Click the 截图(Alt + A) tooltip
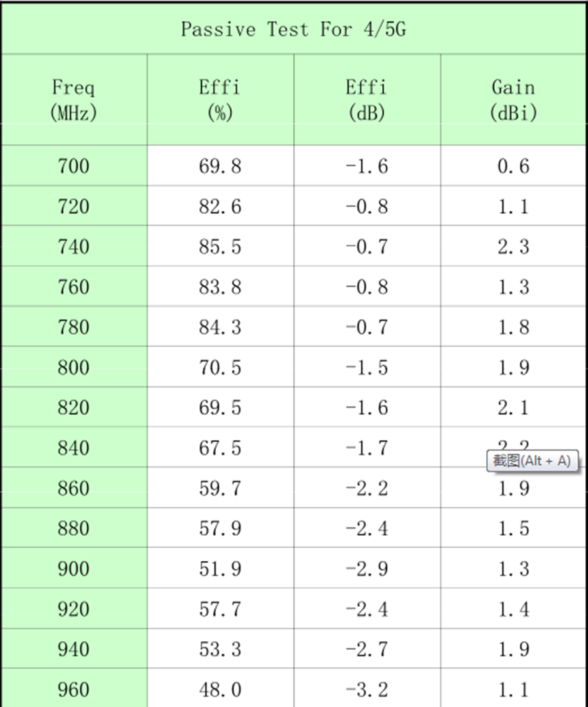The height and width of the screenshot is (707, 588). tap(534, 461)
